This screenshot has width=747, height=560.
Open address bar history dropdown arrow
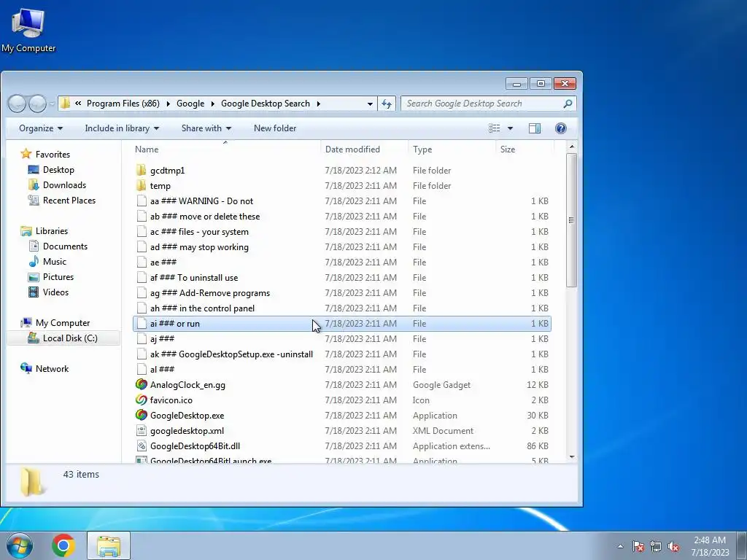[x=370, y=104]
